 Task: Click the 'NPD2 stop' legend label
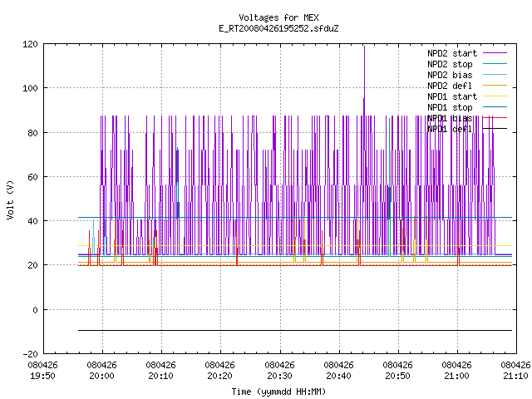[x=450, y=64]
